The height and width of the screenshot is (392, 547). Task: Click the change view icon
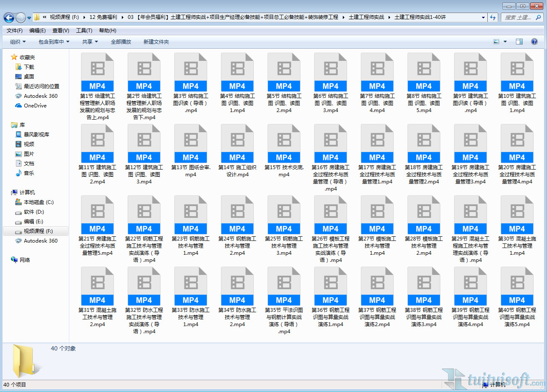pyautogui.click(x=496, y=42)
